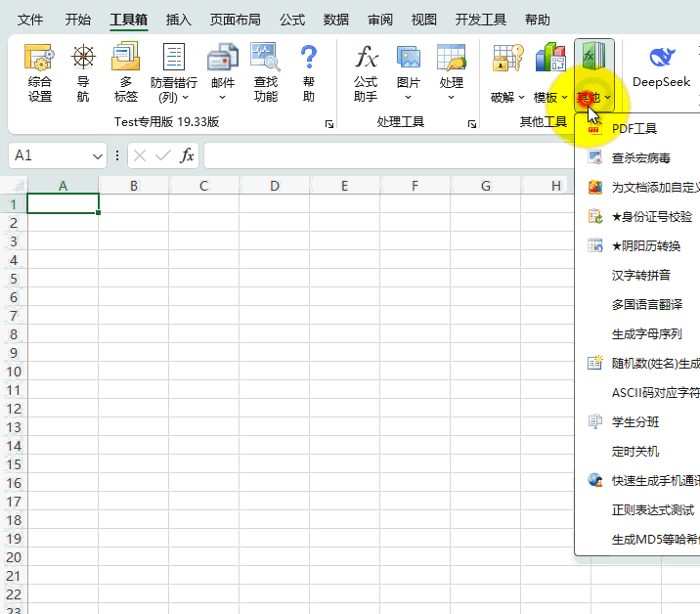Choose PDF工具 from the dropdown menu
The width and height of the screenshot is (700, 614).
634,128
